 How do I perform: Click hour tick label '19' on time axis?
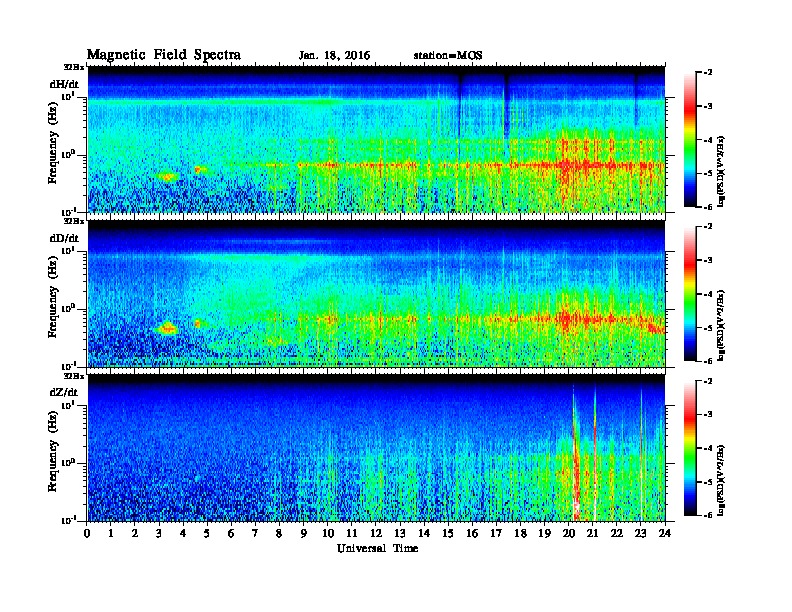pyautogui.click(x=544, y=533)
